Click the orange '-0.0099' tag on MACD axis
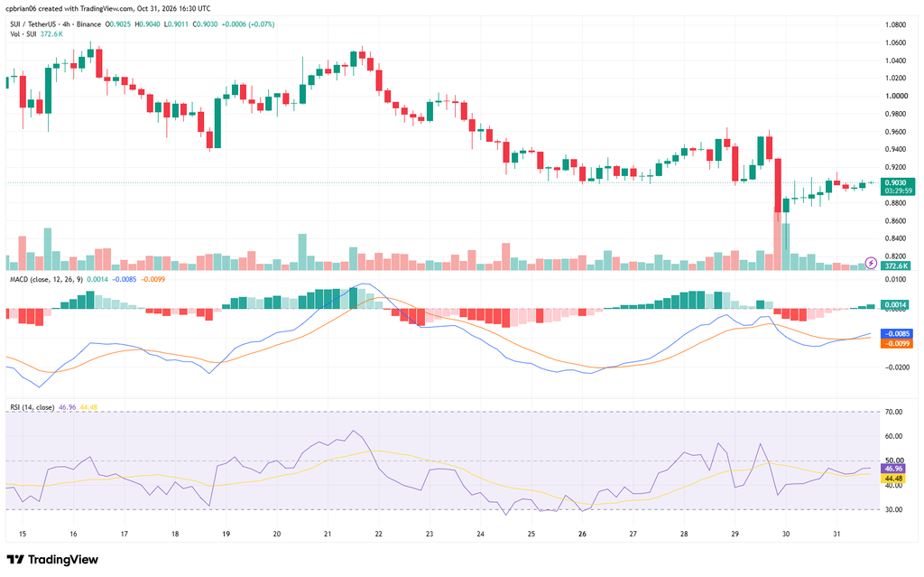 [x=896, y=343]
